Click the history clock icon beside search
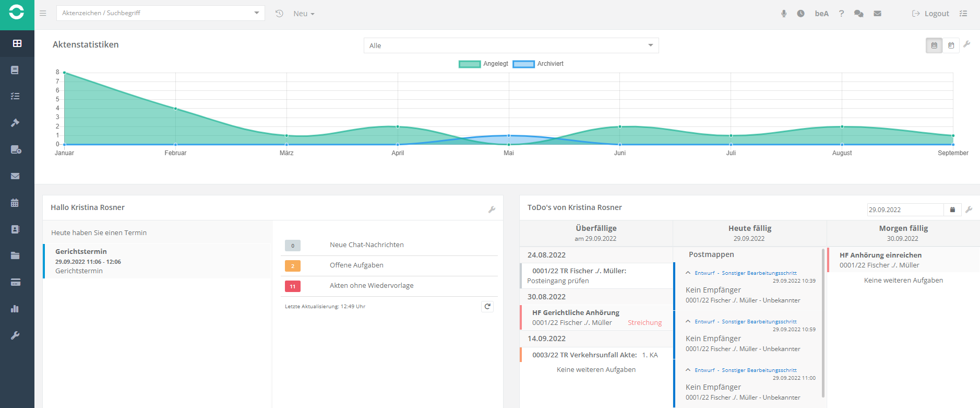This screenshot has height=408, width=980. (x=279, y=14)
